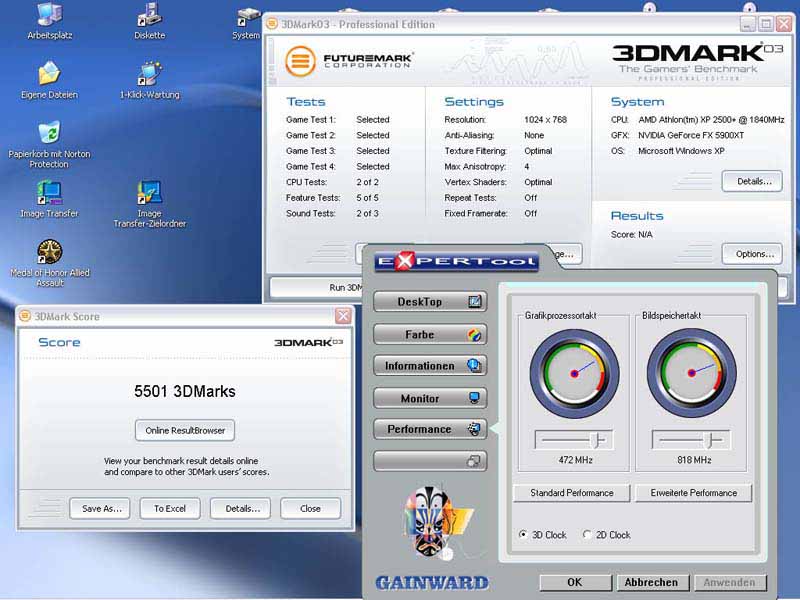This screenshot has height=600, width=800.
Task: Click the 3DMark Score window title icon
Action: click(x=25, y=316)
